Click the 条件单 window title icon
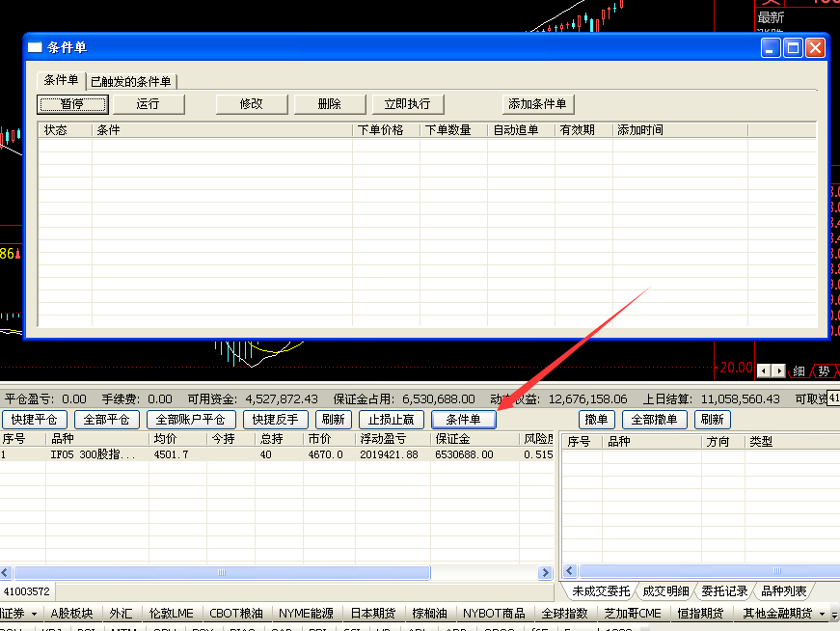This screenshot has height=631, width=840. [36, 47]
